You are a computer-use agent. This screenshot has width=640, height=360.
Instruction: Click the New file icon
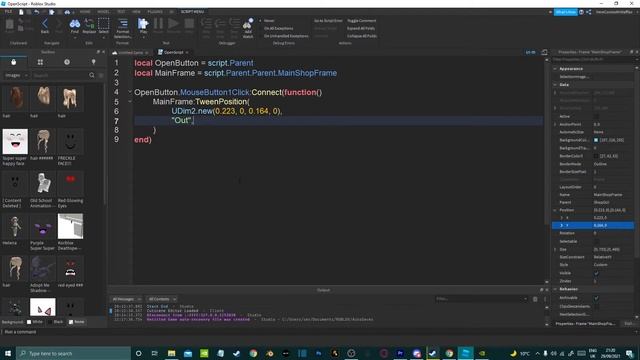click(x=21, y=12)
